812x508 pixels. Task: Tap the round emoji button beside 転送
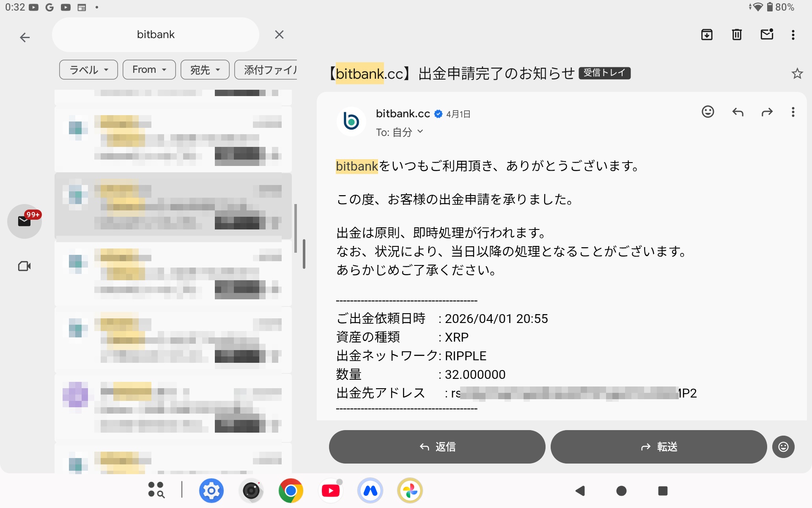[783, 447]
